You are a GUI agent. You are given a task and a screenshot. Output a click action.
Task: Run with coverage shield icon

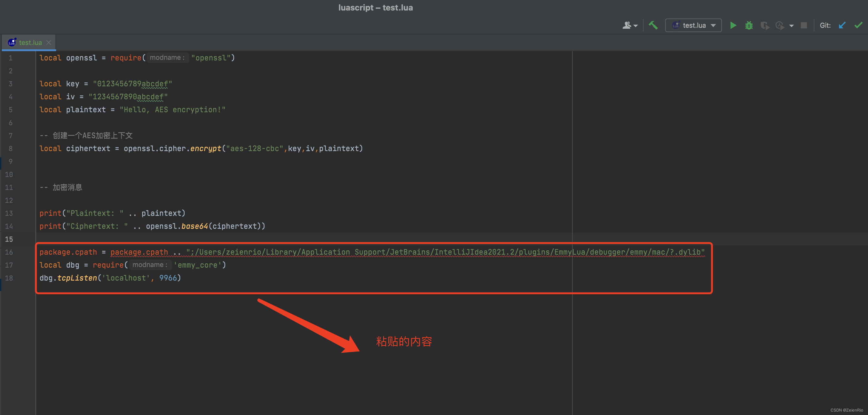pos(764,25)
